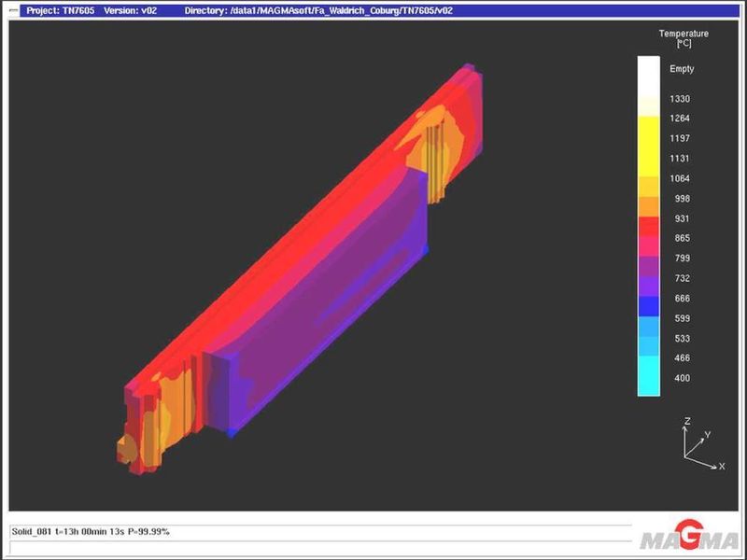
Task: Click the 1264 legend value
Action: 680,119
